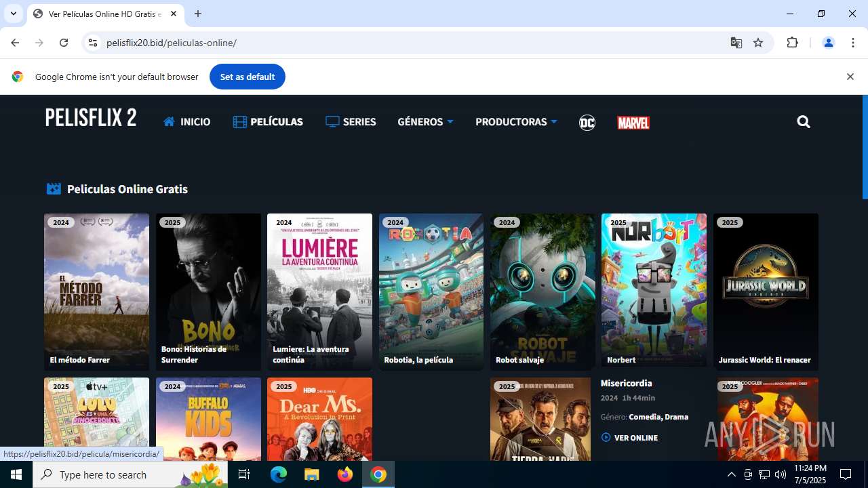This screenshot has height=488, width=868.
Task: Open the SERIES menu item
Action: coord(351,122)
